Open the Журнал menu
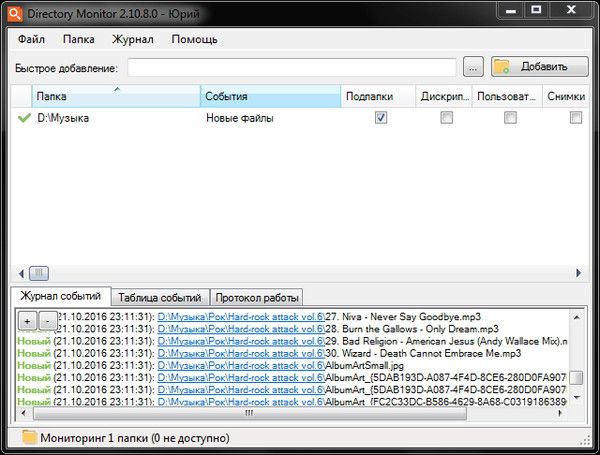The height and width of the screenshot is (455, 600). pyautogui.click(x=132, y=40)
